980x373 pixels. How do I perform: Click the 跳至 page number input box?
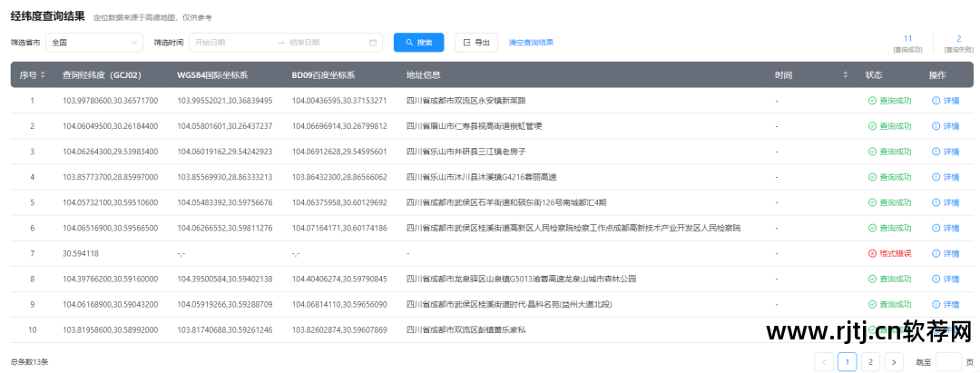point(948,362)
